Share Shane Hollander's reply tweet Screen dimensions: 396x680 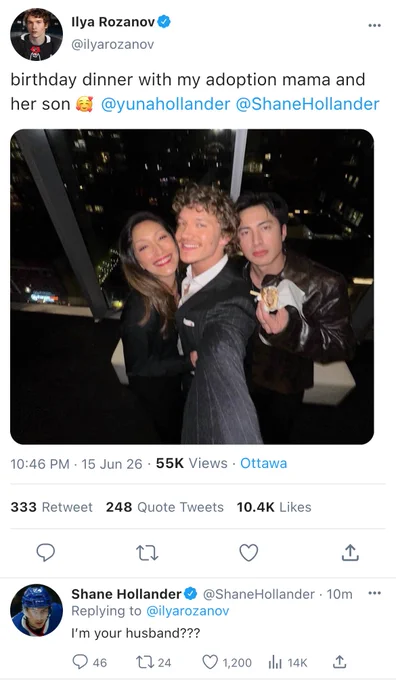pyautogui.click(x=339, y=662)
